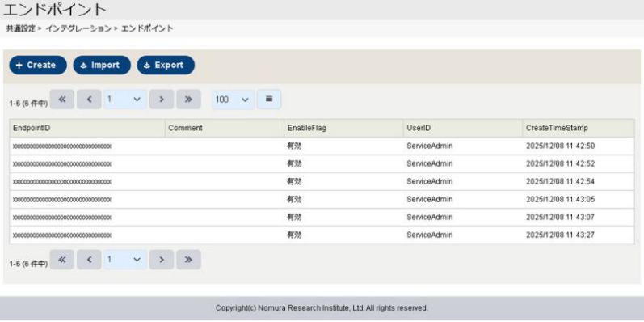
Task: Jump to last page in bottom pager
Action: pos(188,260)
